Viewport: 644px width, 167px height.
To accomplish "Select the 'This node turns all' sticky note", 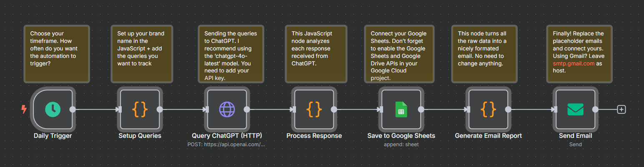I will [485, 54].
